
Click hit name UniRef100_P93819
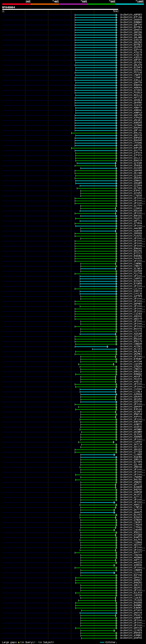131,93
